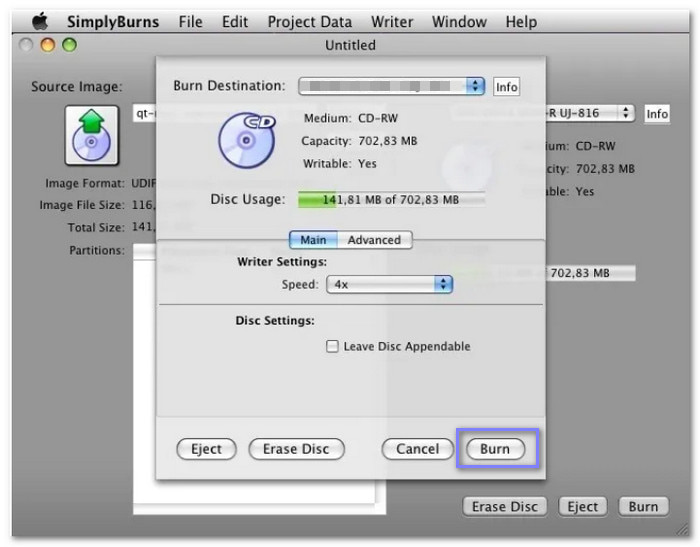Click the Disc Usage progress bar

click(391, 200)
